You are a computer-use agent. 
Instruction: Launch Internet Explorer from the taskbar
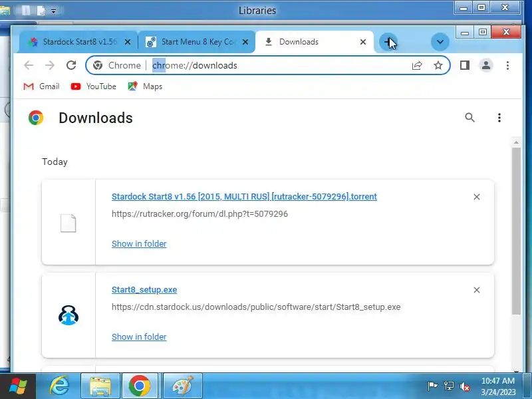[x=59, y=386]
